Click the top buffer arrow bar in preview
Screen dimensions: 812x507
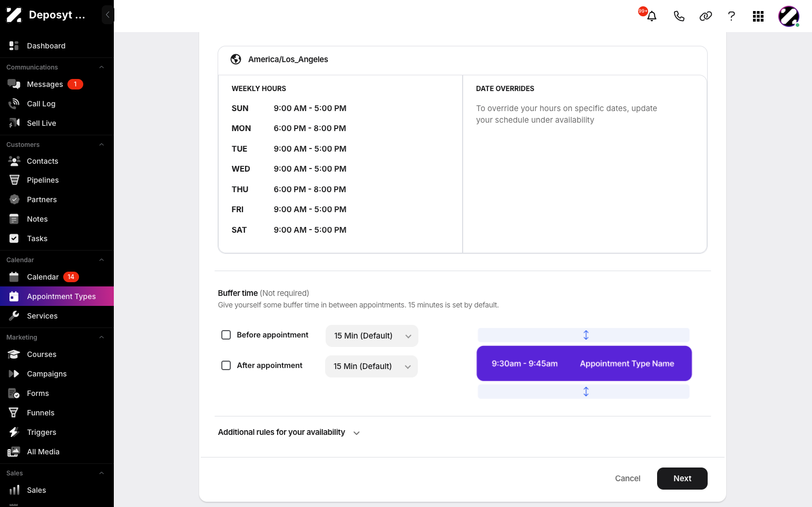(x=584, y=335)
